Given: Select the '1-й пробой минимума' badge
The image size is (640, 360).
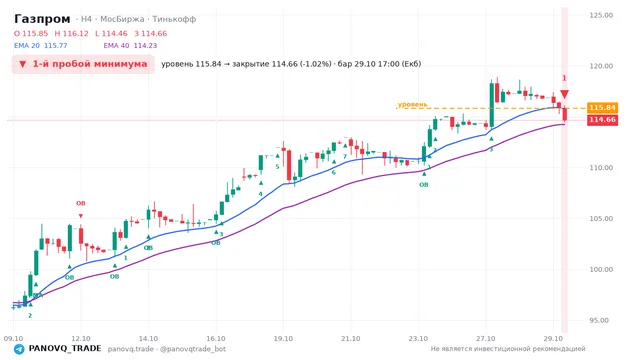Looking at the screenshot, I should (x=83, y=64).
